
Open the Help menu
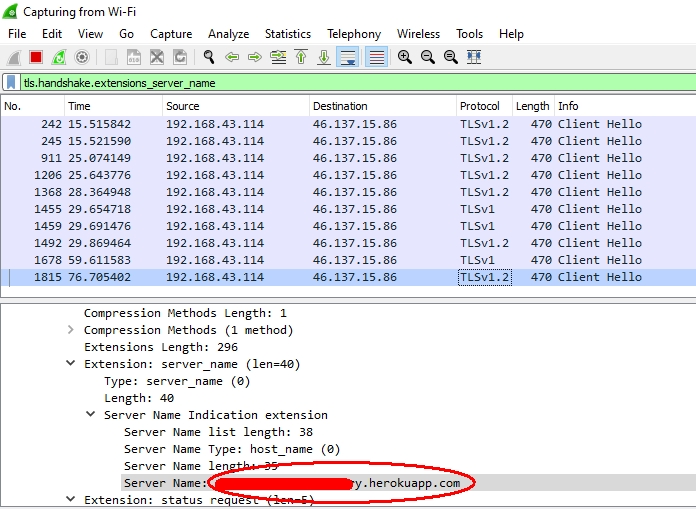(511, 34)
